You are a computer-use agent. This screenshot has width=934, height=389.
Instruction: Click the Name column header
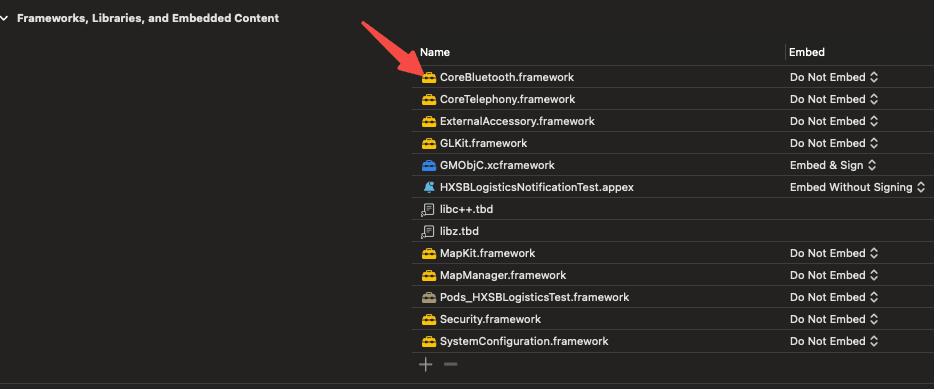435,52
